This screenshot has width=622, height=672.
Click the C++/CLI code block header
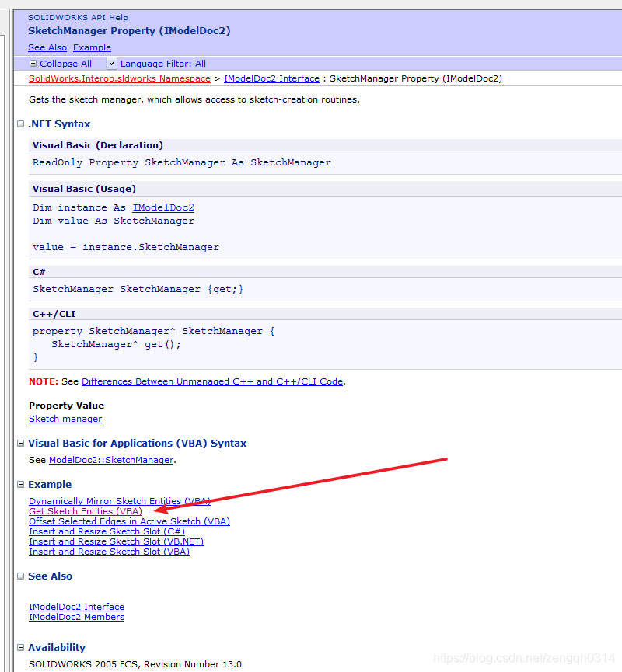54,314
